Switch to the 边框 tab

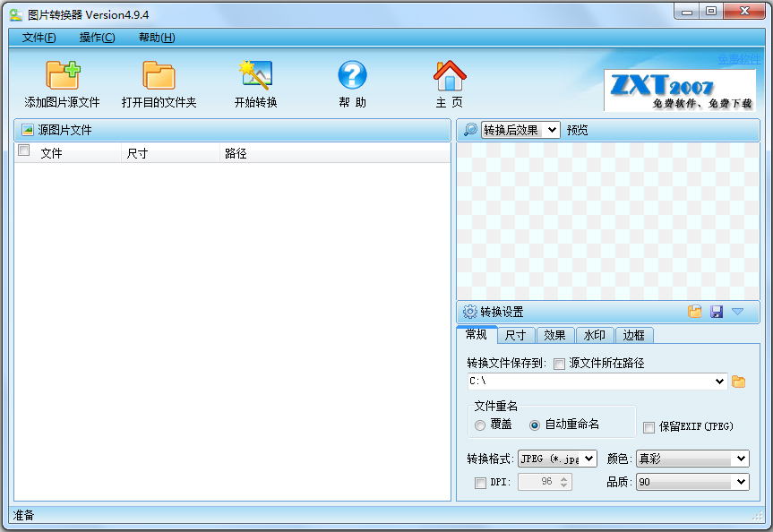[x=633, y=335]
